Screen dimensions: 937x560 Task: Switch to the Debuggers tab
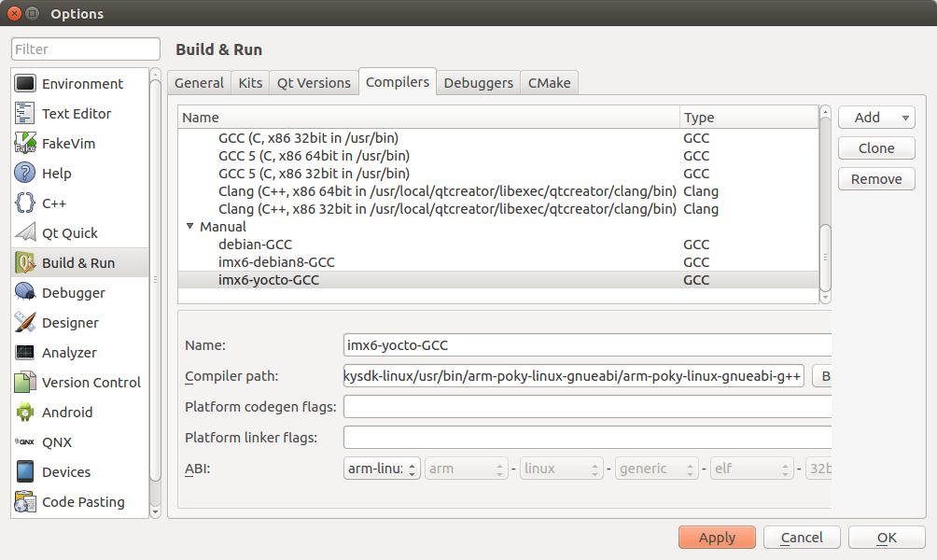tap(478, 83)
